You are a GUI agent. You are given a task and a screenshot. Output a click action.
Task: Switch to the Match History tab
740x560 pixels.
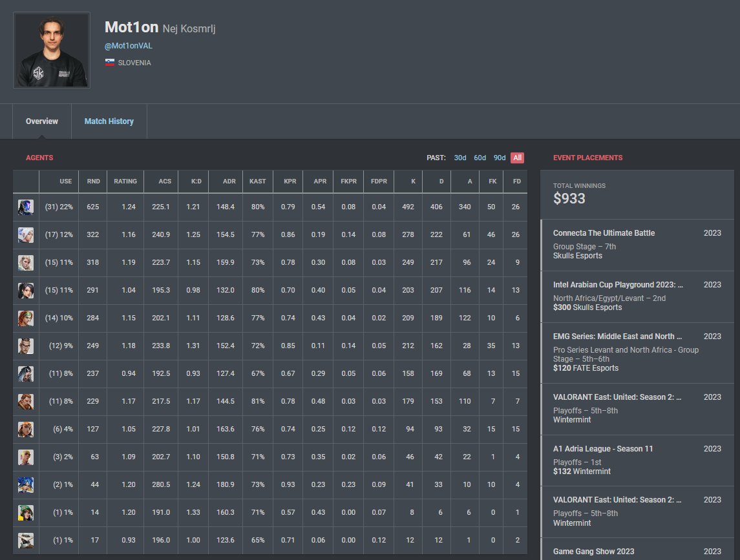pos(109,121)
